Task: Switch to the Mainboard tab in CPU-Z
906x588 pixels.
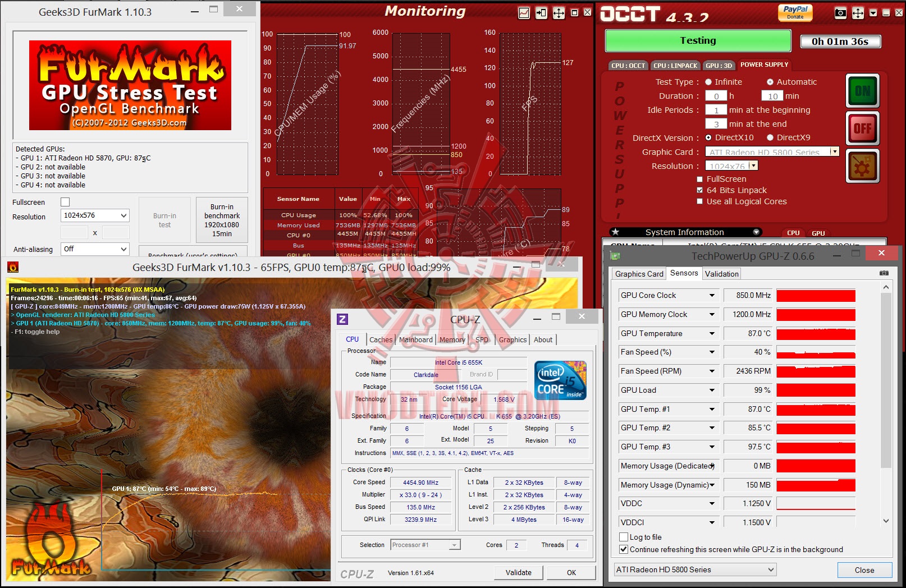Action: point(415,339)
